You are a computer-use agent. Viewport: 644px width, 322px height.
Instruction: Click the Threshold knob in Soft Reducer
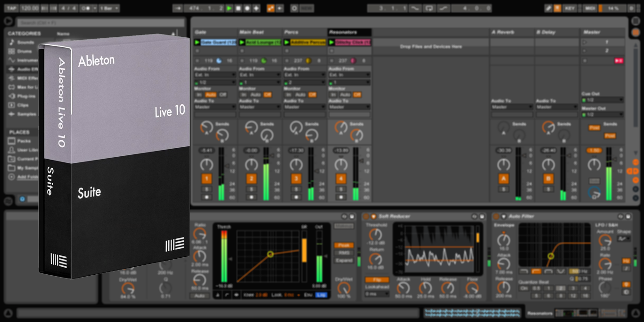click(x=376, y=235)
